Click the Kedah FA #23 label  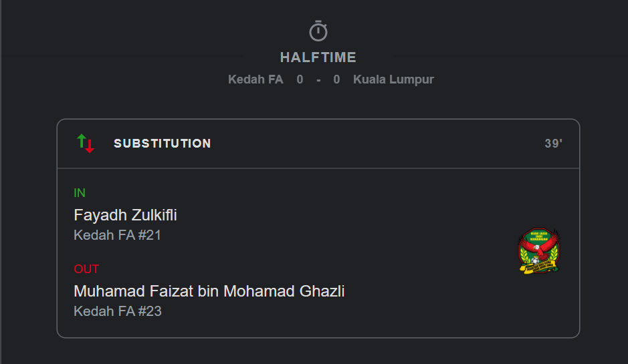[x=118, y=311]
